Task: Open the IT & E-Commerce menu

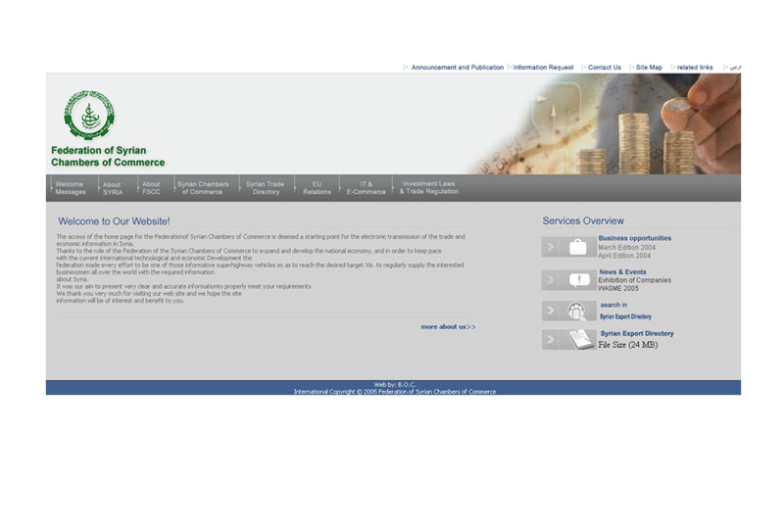Action: [x=366, y=188]
